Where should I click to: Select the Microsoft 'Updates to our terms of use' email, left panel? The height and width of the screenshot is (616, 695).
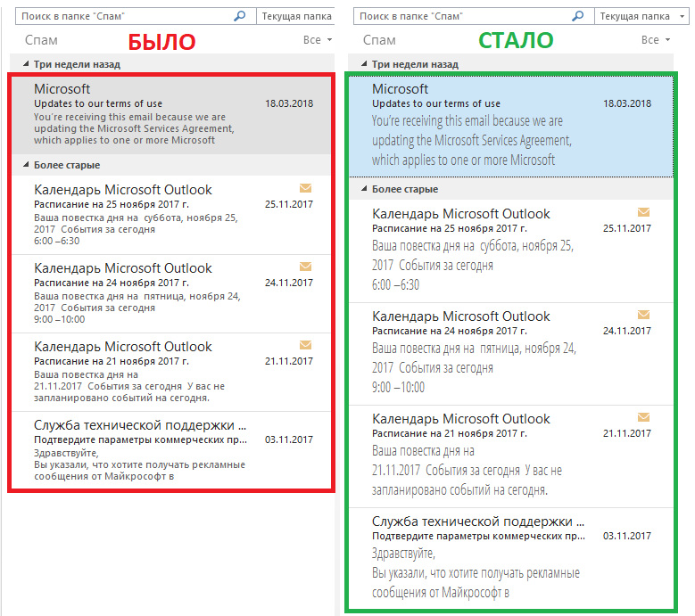(171, 115)
